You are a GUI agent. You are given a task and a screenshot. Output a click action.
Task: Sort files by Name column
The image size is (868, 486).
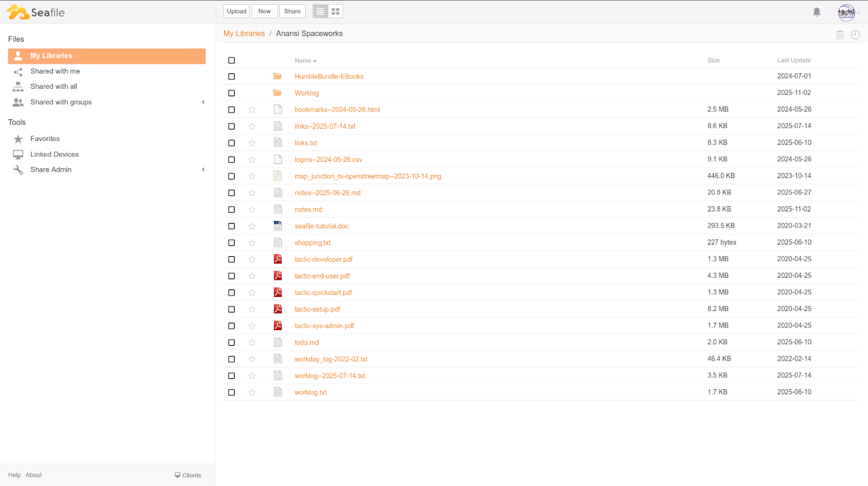point(302,61)
